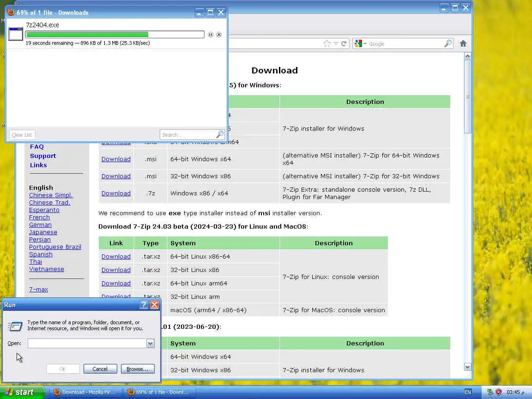Click Cancel in the Run dialog

point(100,369)
